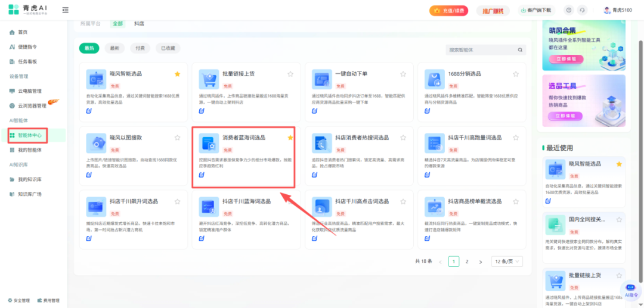Click the 客户端下载 button
644x308 pixels.
coord(537,10)
